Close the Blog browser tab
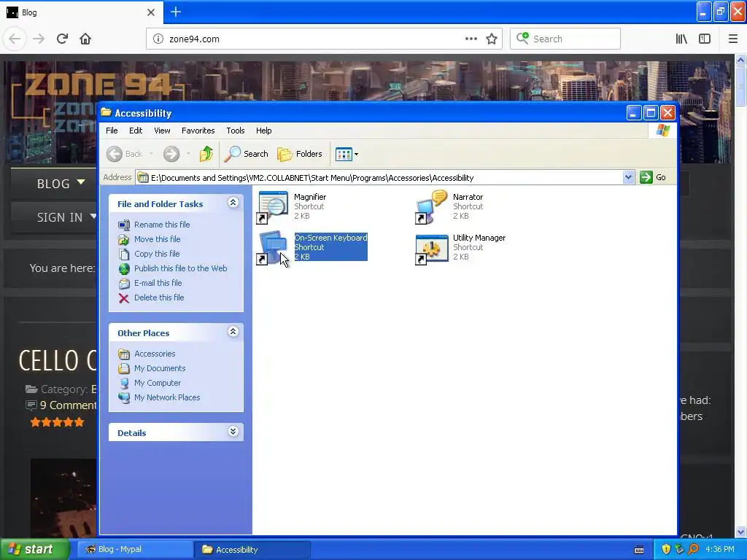747x560 pixels. pos(151,12)
